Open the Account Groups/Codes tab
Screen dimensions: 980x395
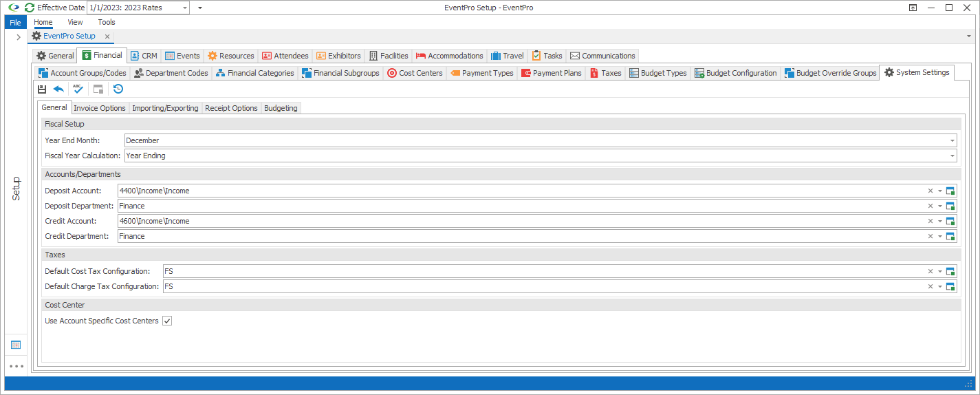[83, 73]
